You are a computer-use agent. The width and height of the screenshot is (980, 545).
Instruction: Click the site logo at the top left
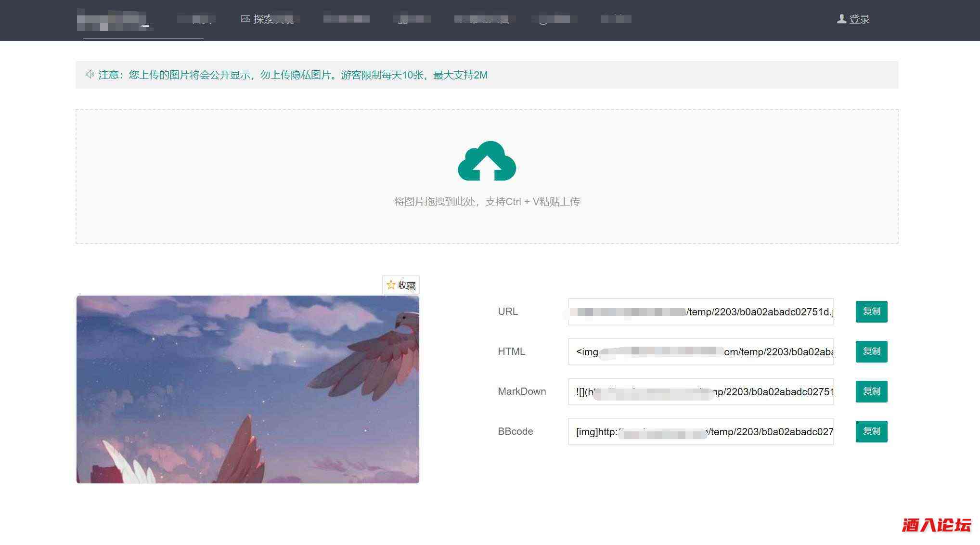click(116, 19)
